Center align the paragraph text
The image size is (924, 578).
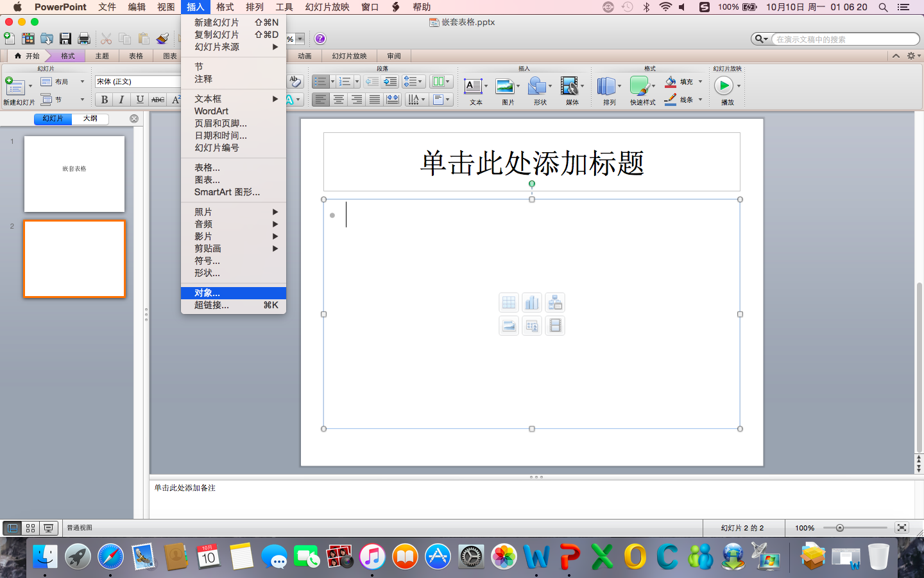(339, 100)
